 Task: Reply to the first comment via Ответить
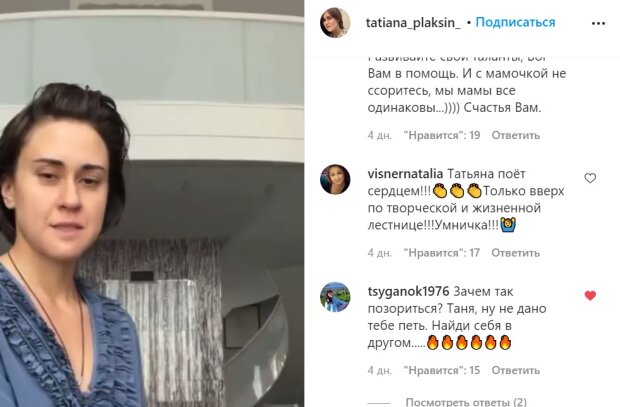[x=516, y=135]
